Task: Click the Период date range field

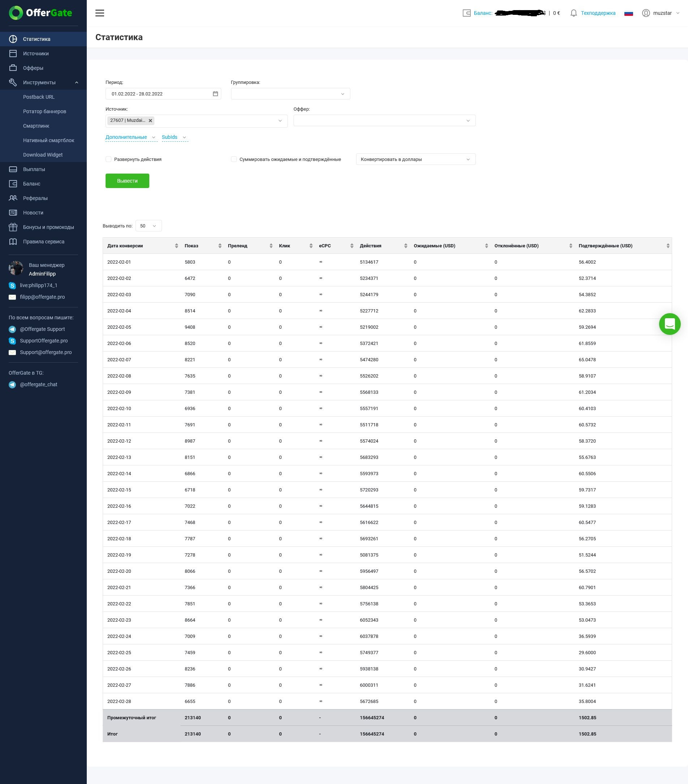Action: [x=163, y=94]
